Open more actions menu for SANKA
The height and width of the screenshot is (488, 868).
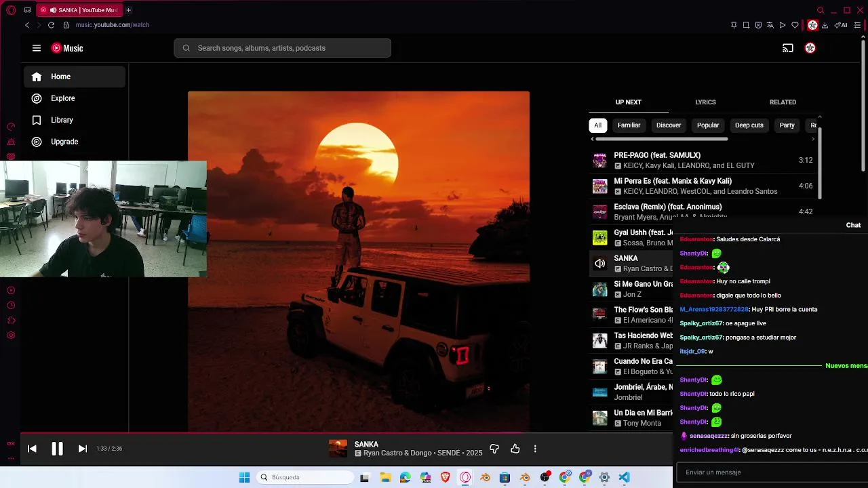(x=535, y=449)
